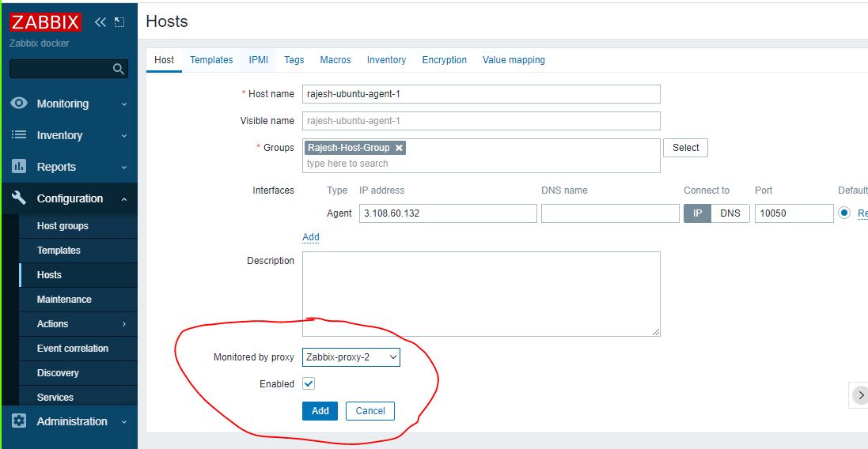This screenshot has height=449, width=868.
Task: Open Inventory via the list icon
Action: tap(20, 135)
